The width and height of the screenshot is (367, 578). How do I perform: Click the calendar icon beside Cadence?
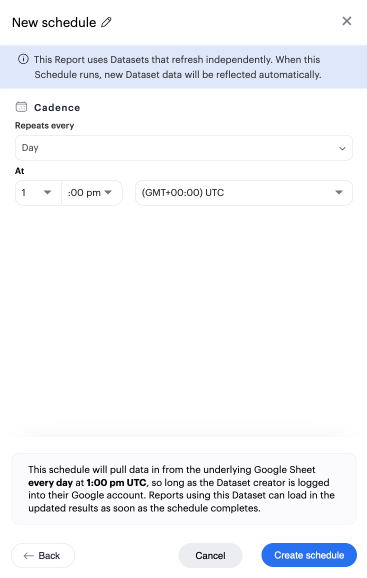(x=21, y=107)
